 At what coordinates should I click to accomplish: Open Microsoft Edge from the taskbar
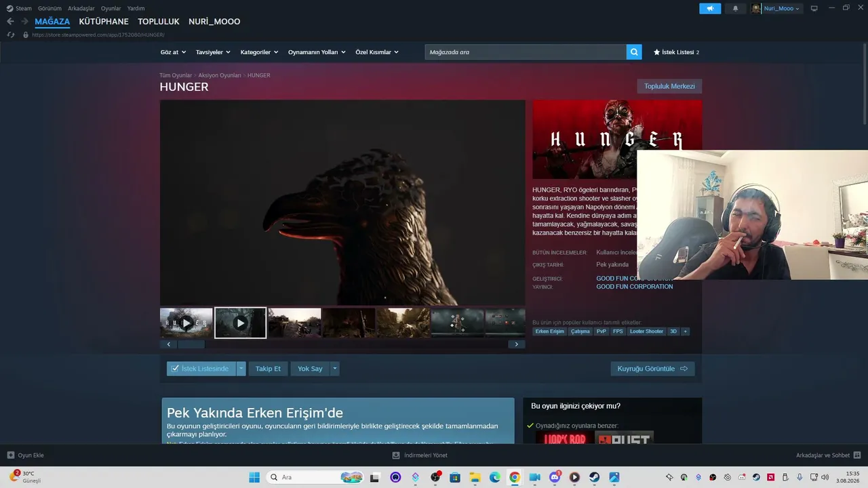tap(495, 477)
